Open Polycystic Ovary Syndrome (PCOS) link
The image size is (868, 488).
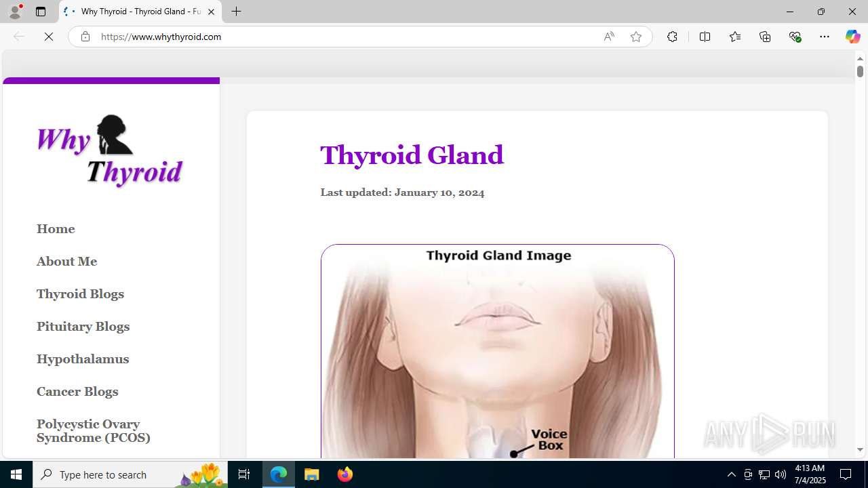(x=94, y=431)
